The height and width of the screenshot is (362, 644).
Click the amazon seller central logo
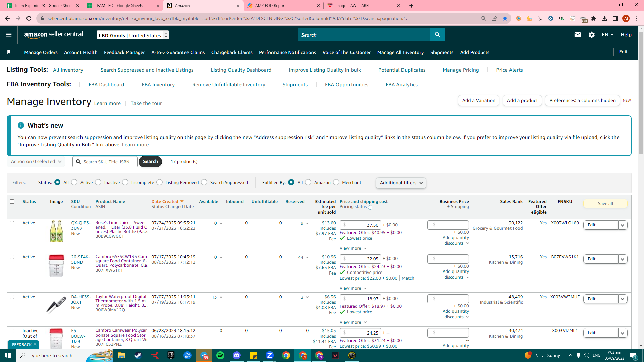coord(54,35)
